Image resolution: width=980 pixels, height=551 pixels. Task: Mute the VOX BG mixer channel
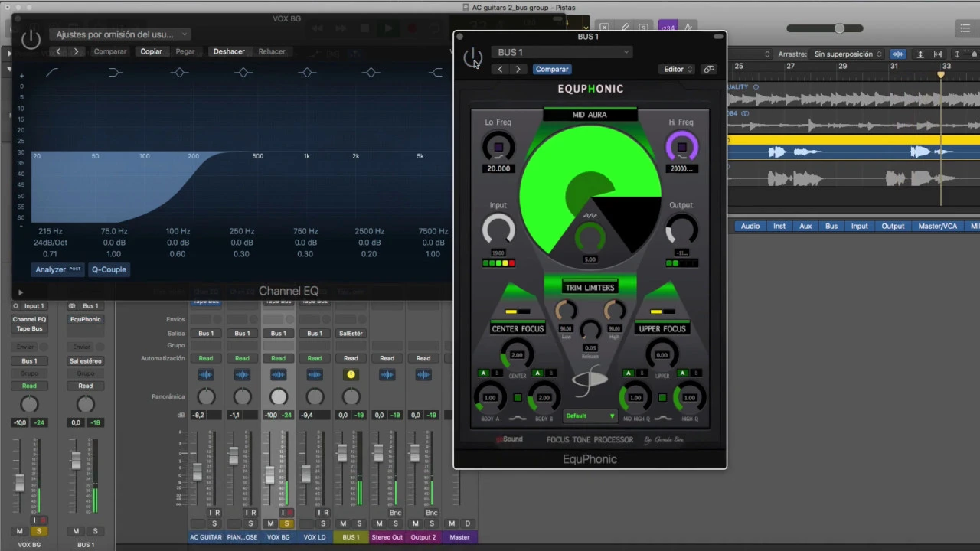click(x=269, y=523)
